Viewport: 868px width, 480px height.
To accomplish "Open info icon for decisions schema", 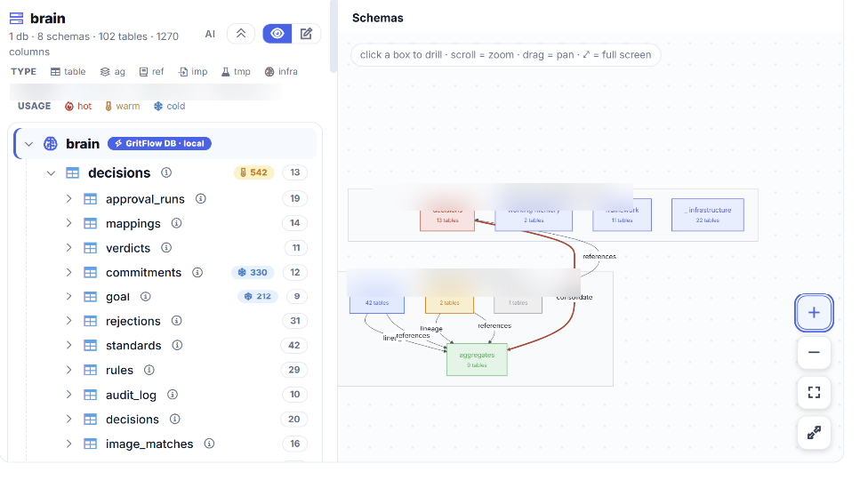I will tap(166, 172).
